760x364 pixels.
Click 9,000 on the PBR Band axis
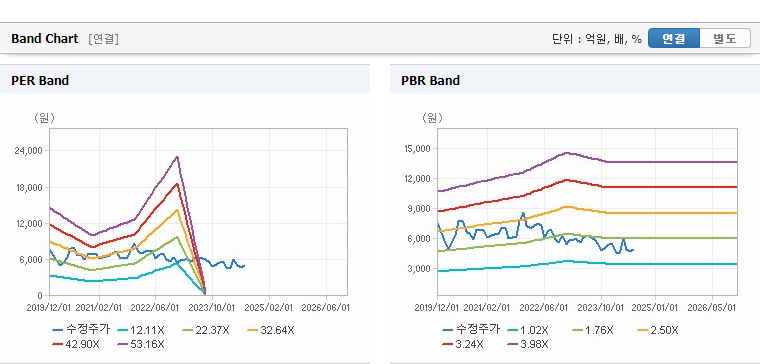coord(420,209)
